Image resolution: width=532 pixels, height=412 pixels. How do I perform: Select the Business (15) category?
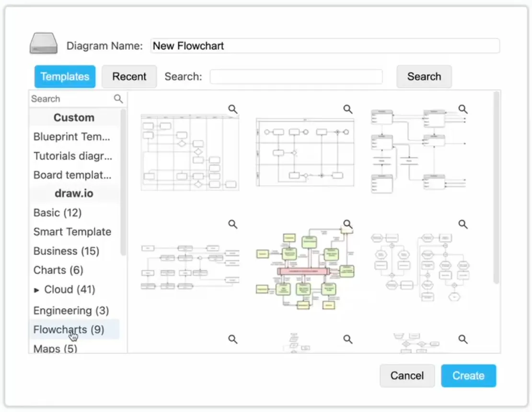66,251
